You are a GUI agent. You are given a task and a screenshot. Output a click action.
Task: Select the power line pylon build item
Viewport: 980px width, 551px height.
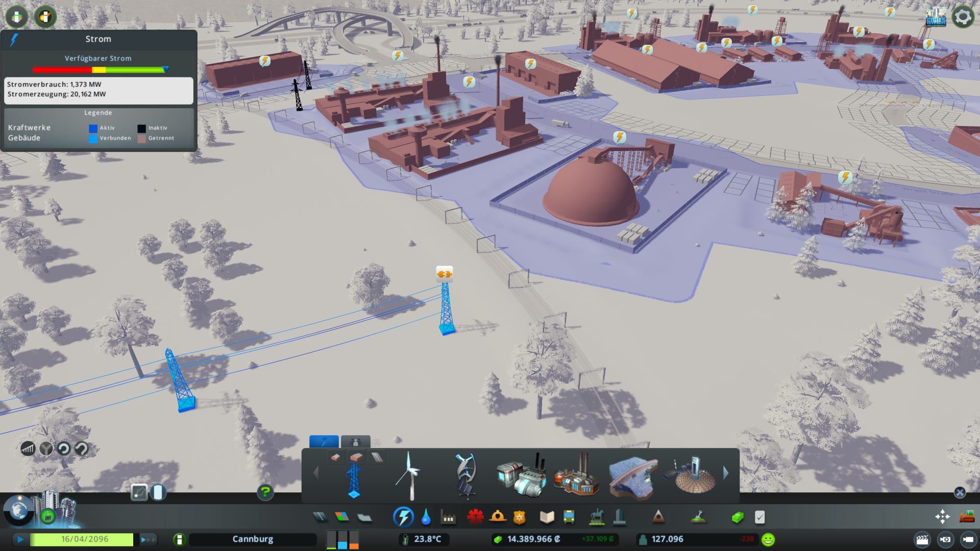(353, 479)
